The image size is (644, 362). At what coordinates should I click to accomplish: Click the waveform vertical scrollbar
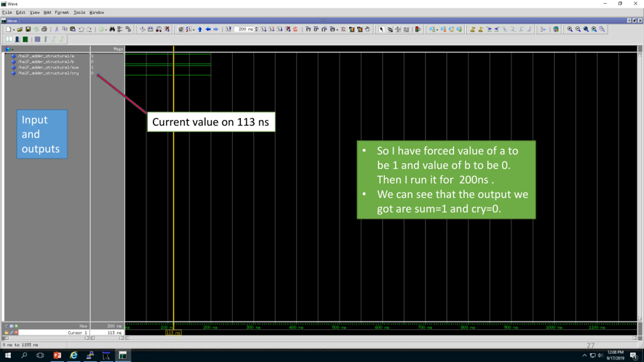click(640, 187)
